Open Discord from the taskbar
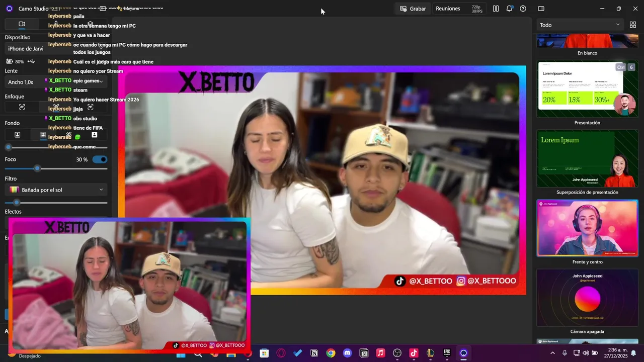The image size is (644, 362). (347, 353)
